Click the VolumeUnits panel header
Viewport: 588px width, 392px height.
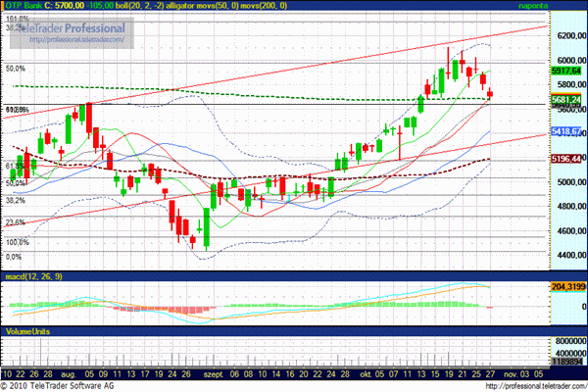(x=29, y=332)
